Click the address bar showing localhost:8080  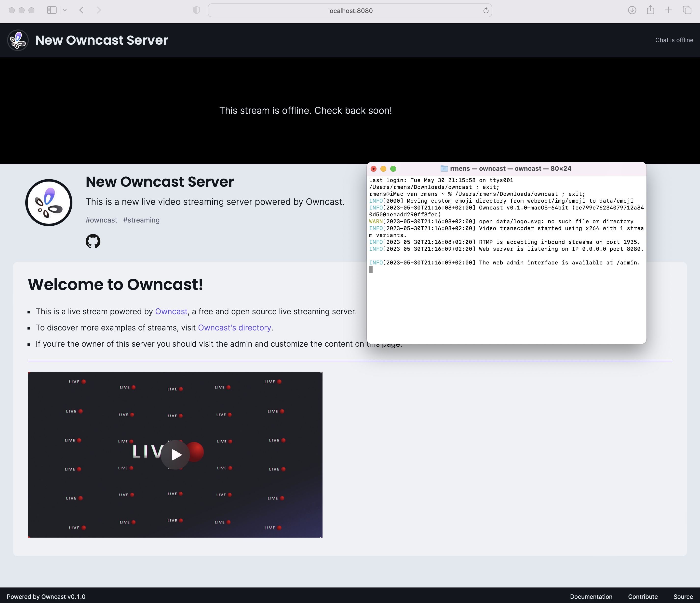(350, 11)
